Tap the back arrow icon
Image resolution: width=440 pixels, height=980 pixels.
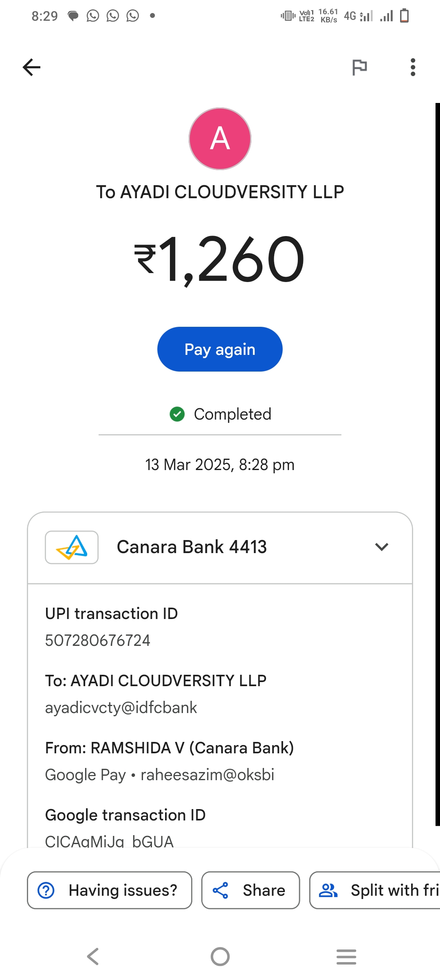click(31, 67)
